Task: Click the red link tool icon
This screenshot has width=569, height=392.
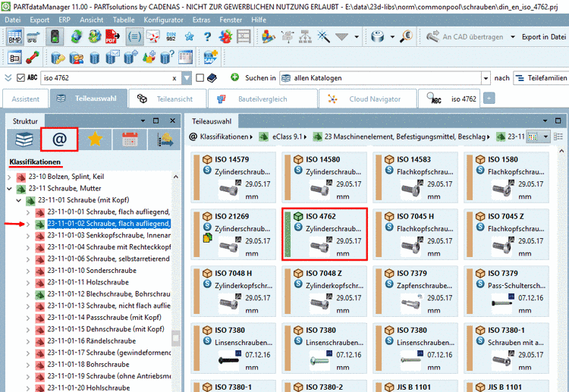Action: coord(33,58)
